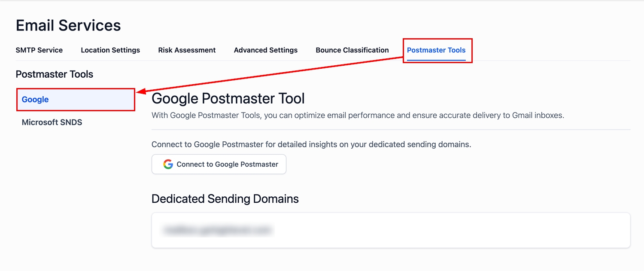Click the blurred dedicated sending domain name
This screenshot has width=644, height=271.
click(217, 230)
